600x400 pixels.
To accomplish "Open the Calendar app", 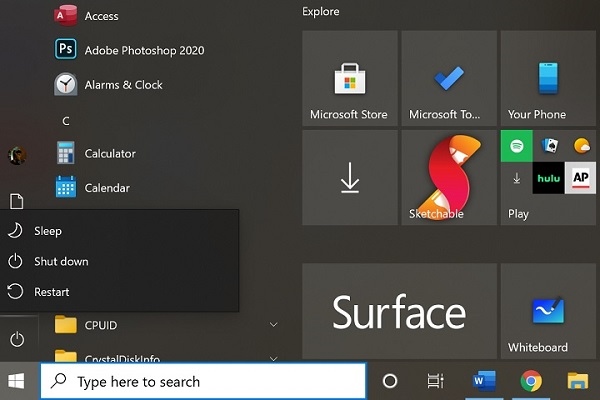I will pos(106,188).
